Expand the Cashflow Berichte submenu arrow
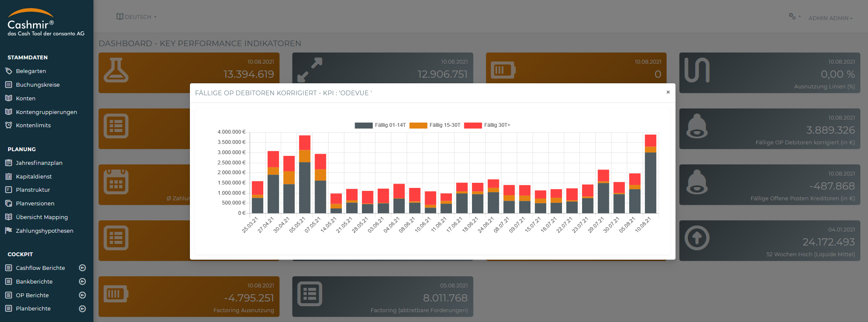The width and height of the screenshot is (868, 322). [83, 268]
